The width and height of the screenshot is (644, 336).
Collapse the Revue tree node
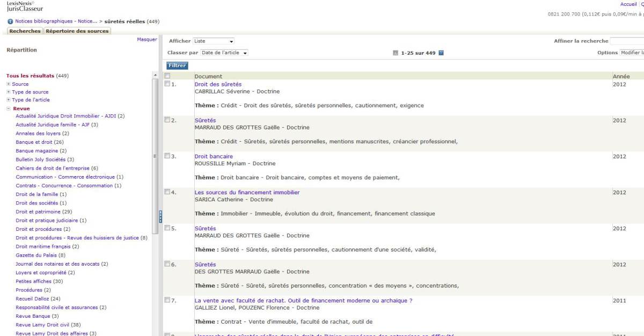9,108
